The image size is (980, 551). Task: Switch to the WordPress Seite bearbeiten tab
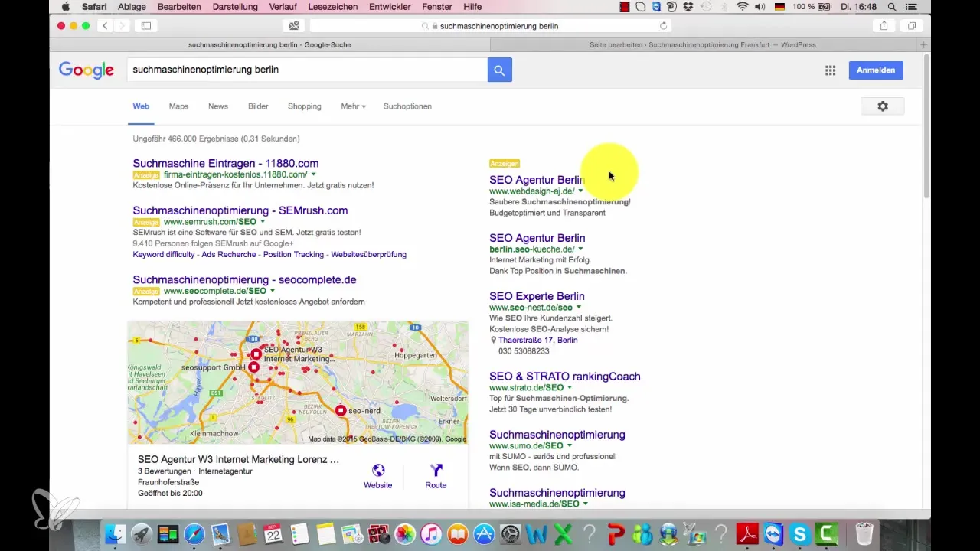tap(703, 45)
